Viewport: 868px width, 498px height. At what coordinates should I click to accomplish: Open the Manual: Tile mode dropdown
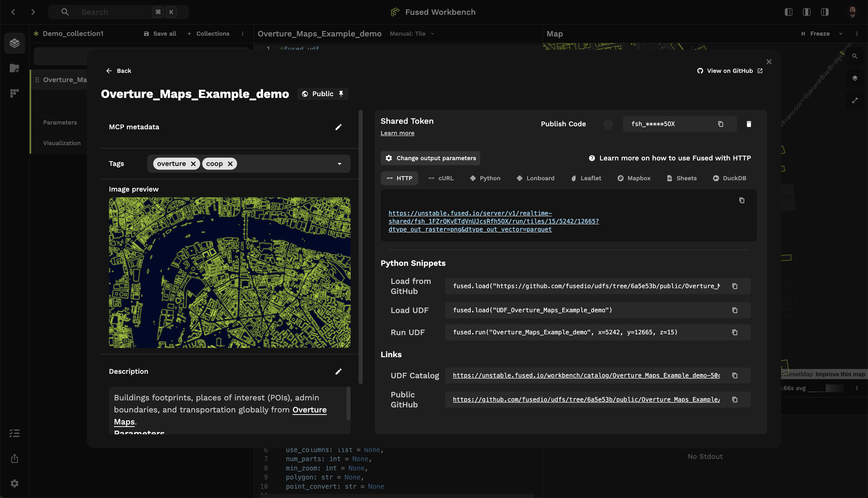(x=412, y=34)
